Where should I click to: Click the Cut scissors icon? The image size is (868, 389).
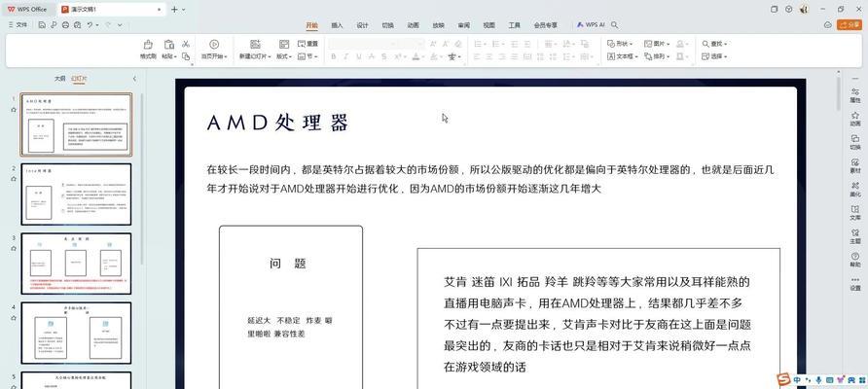click(x=186, y=44)
